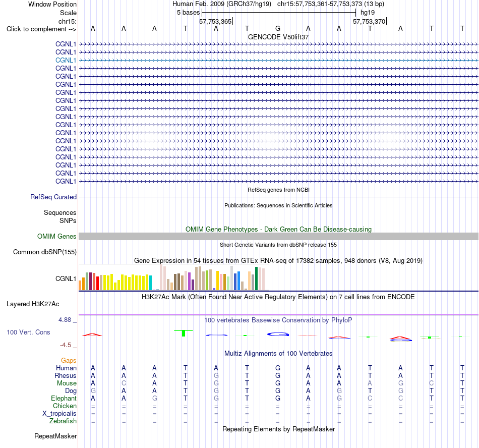Click 'Multiz Alignments of 100 Vertebrates' title
The height and width of the screenshot is (448, 479).
pyautogui.click(x=278, y=354)
